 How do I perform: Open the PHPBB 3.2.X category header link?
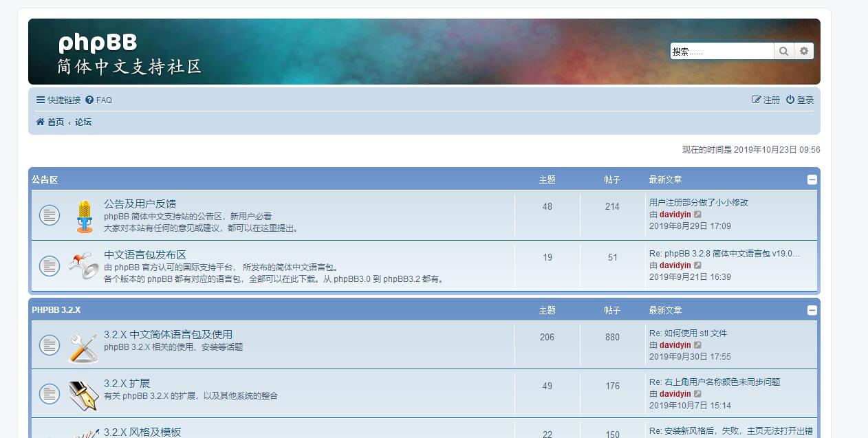tap(56, 310)
